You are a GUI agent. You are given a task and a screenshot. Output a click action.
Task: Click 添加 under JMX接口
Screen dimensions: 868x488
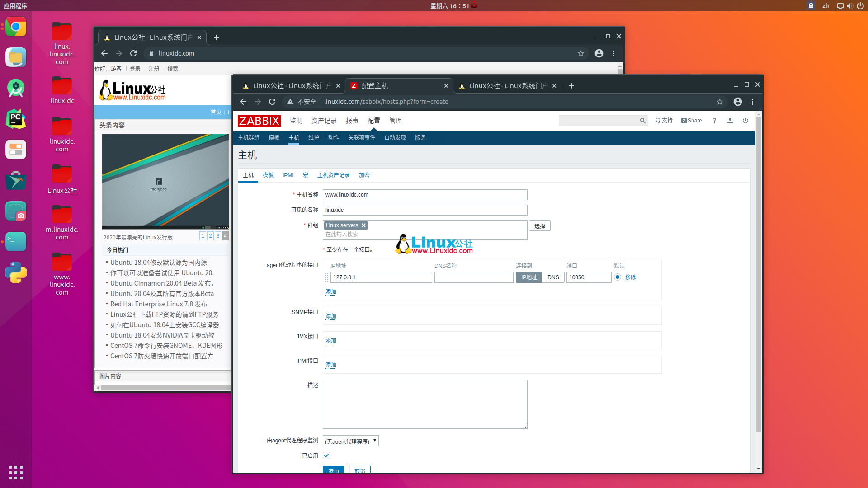331,340
